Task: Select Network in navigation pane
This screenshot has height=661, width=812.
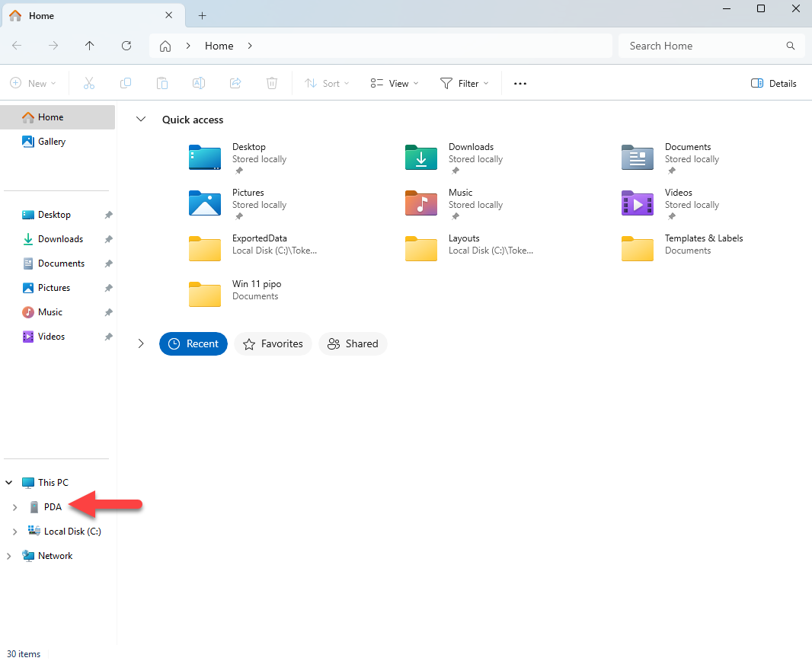Action: click(x=55, y=556)
